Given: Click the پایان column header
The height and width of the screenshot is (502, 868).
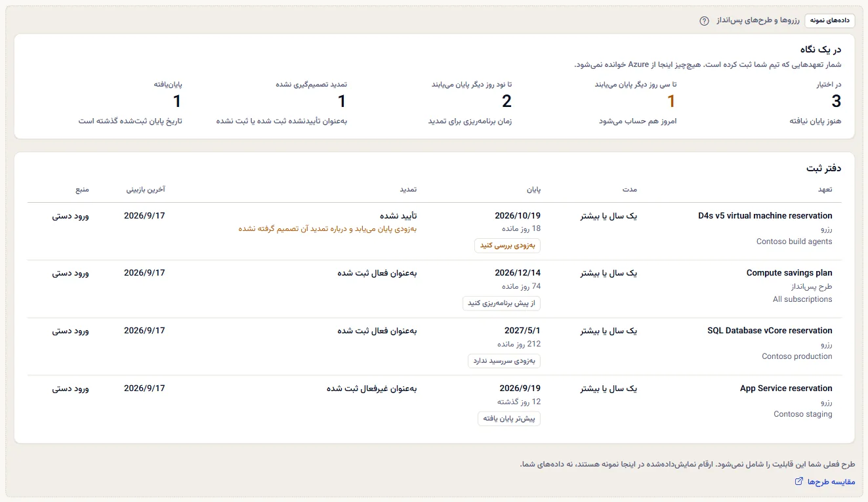Looking at the screenshot, I should point(533,190).
